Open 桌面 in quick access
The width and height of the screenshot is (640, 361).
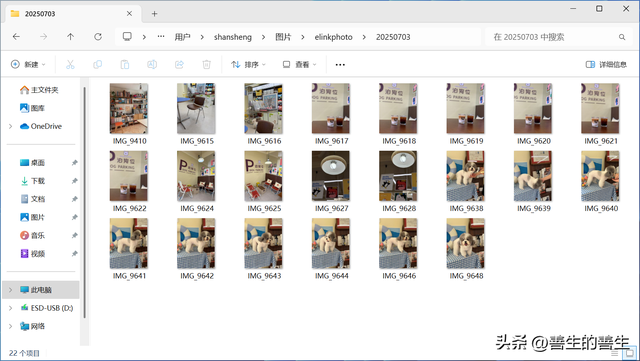(33, 163)
